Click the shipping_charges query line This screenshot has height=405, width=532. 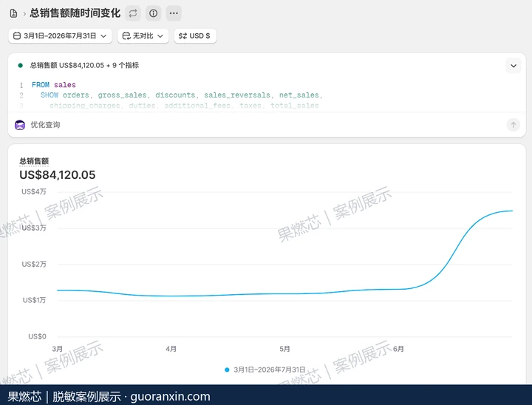click(x=184, y=106)
